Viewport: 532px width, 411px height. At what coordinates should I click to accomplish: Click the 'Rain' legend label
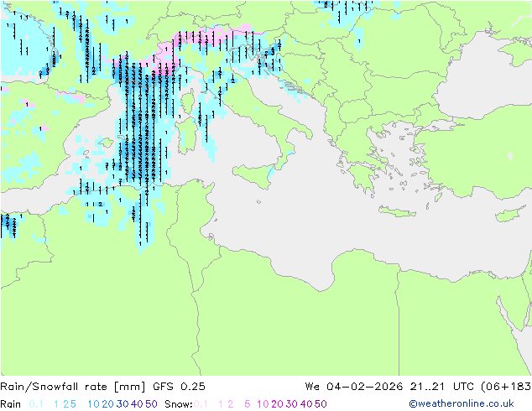click(11, 404)
